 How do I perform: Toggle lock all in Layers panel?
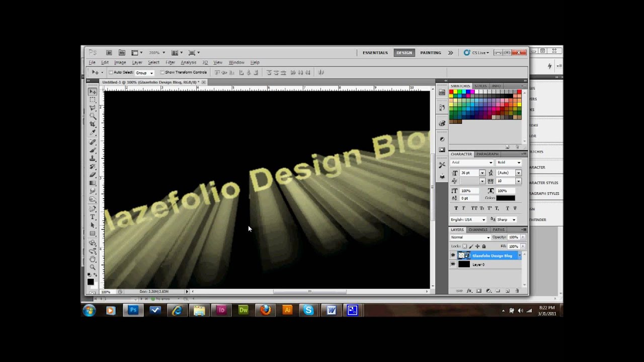[x=484, y=246]
